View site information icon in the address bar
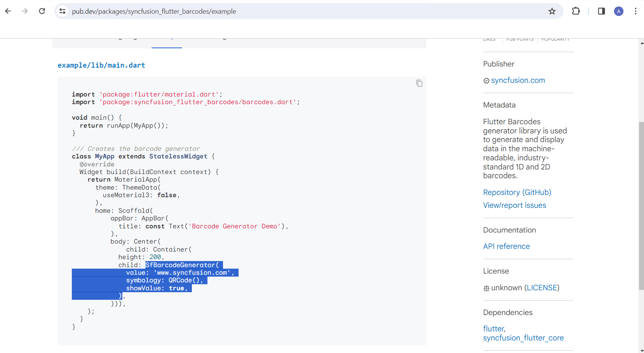644x353 pixels. point(63,11)
